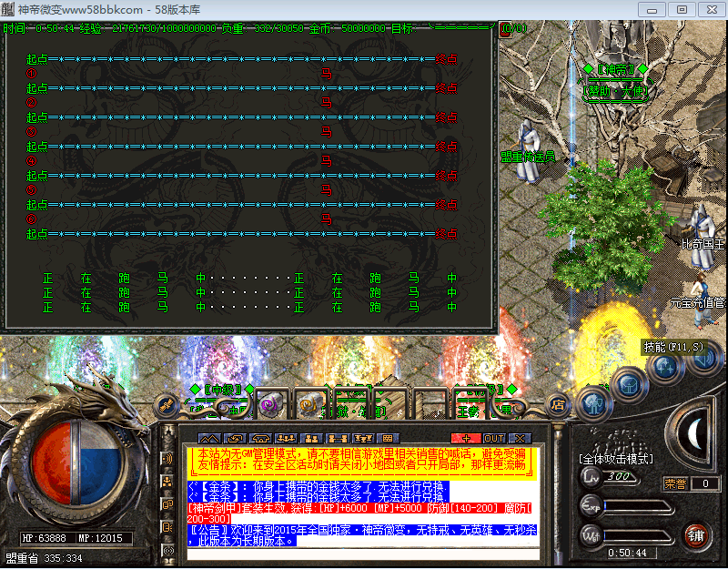
Task: Click the blue 公告 announcement message
Action: pyautogui.click(x=362, y=535)
